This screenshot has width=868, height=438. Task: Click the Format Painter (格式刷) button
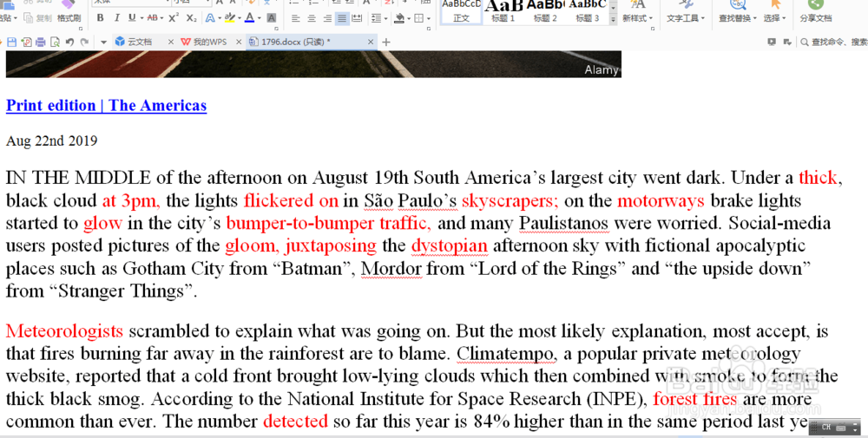(x=69, y=12)
